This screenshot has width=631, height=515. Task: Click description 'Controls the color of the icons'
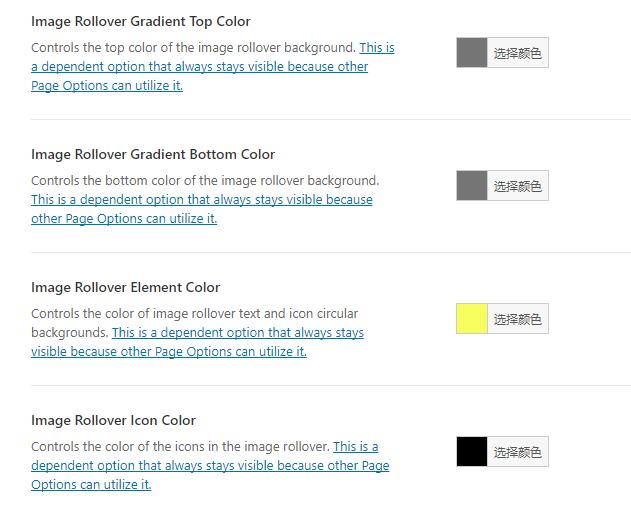[x=180, y=447]
